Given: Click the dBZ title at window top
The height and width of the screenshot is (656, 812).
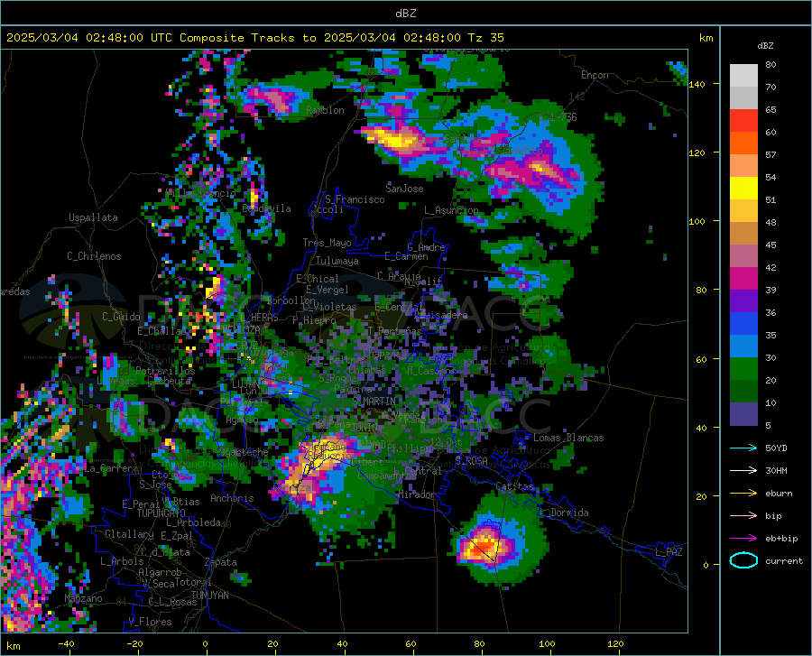Looking at the screenshot, I should point(405,14).
